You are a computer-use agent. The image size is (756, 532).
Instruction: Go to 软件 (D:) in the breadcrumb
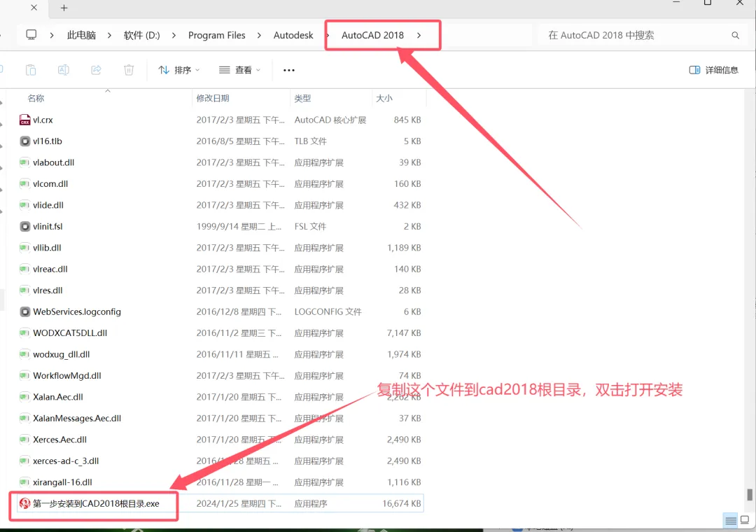tap(141, 35)
